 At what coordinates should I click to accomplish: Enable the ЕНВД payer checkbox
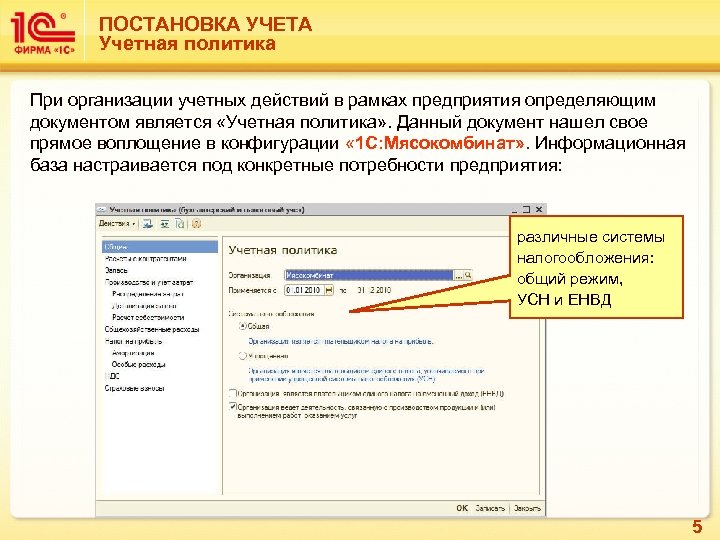click(232, 394)
